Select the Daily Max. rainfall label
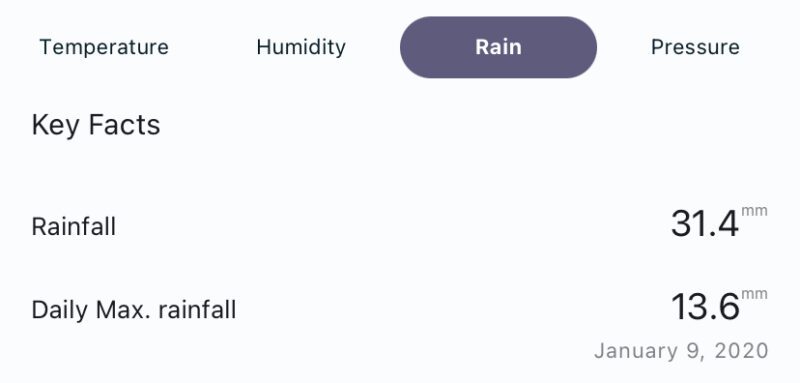This screenshot has height=383, width=800. point(134,310)
